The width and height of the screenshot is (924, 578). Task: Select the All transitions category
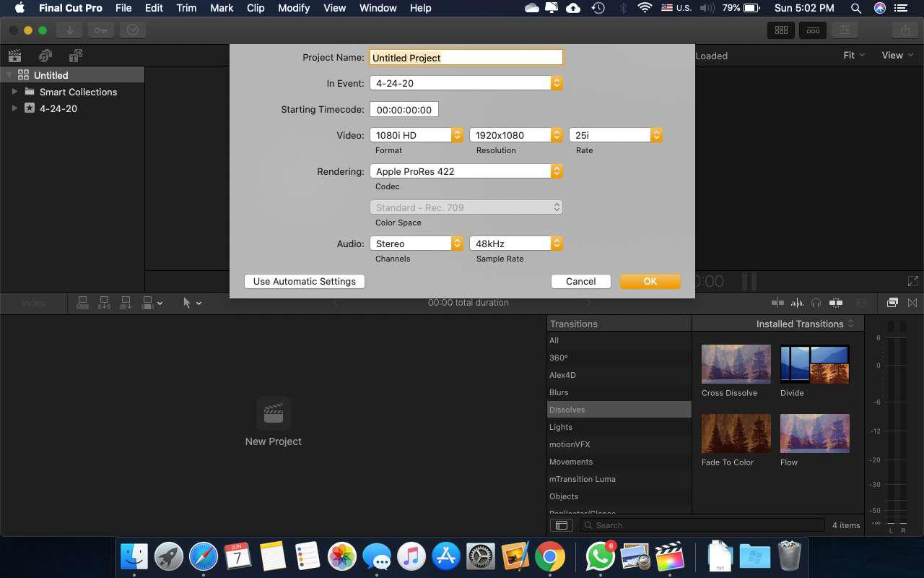tap(619, 340)
